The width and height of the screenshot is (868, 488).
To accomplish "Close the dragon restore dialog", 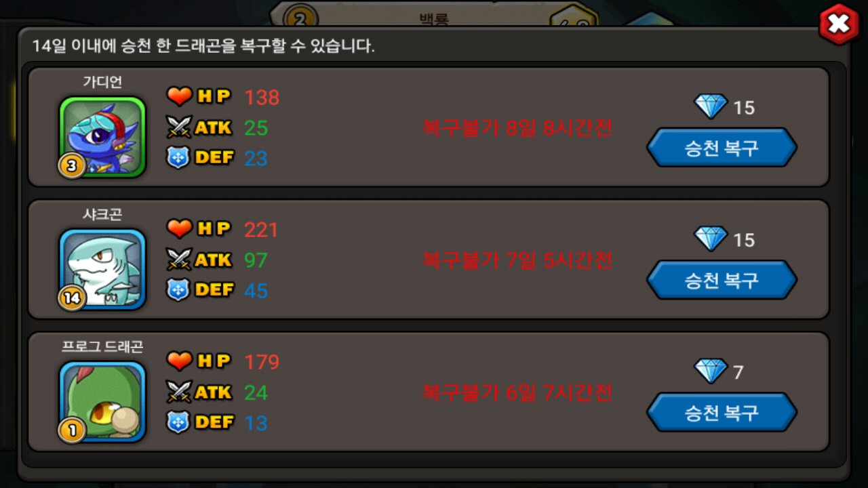I will [839, 24].
